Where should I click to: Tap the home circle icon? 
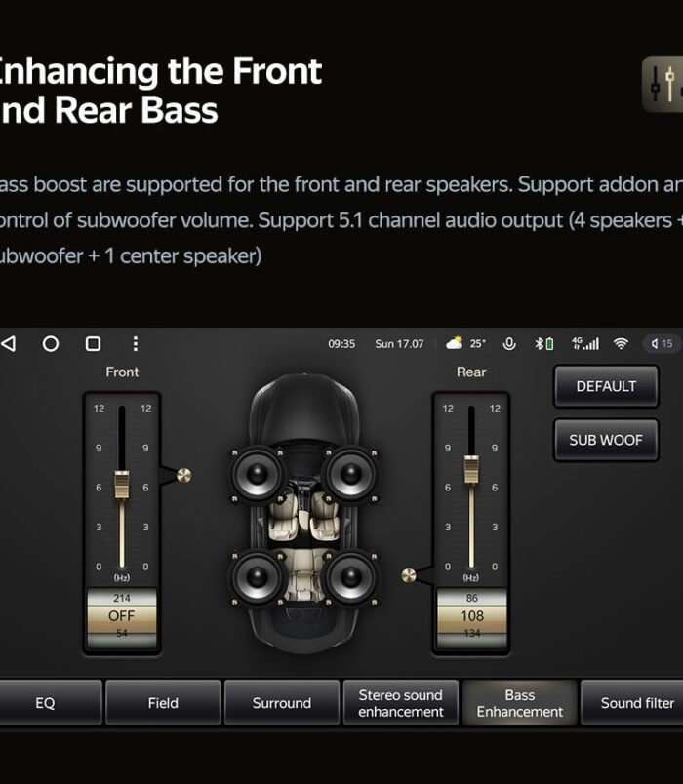pos(51,344)
